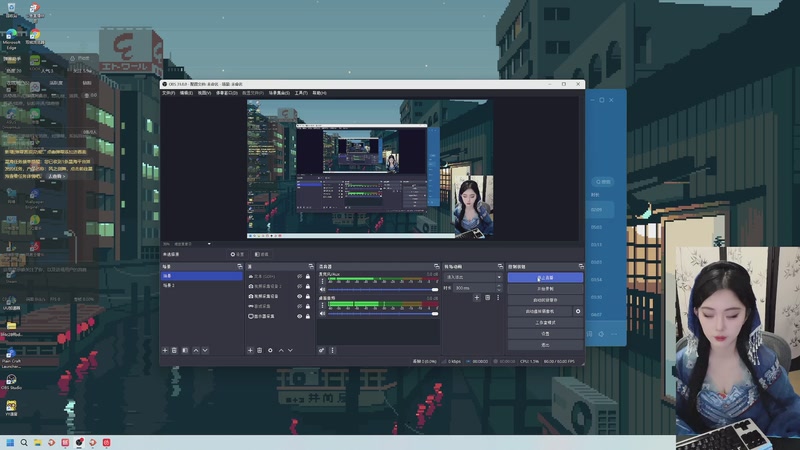Toggle lock on Game Capture source
Viewport: 800px width, 450px height.
click(x=308, y=306)
